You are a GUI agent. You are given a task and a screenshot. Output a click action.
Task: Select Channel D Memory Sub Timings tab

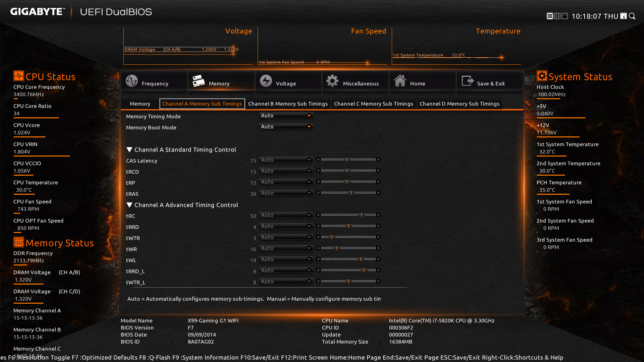pos(460,104)
